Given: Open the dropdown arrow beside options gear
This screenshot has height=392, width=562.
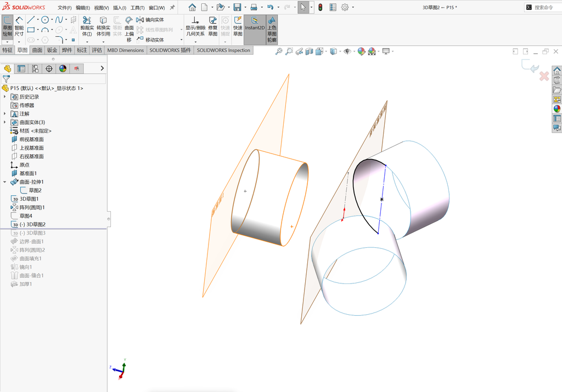Looking at the screenshot, I should (x=353, y=7).
